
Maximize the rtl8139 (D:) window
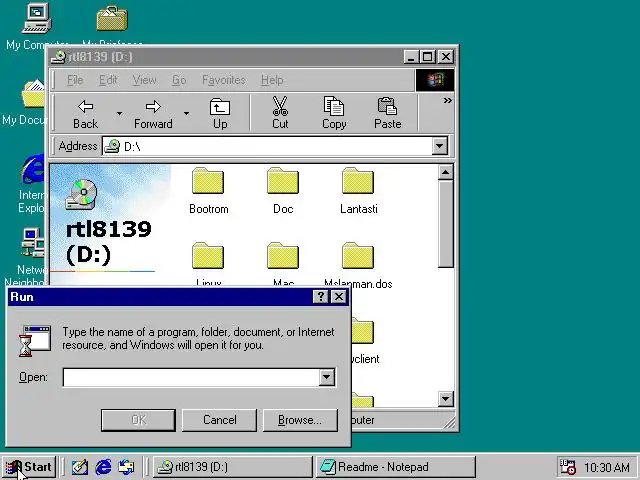[428, 57]
